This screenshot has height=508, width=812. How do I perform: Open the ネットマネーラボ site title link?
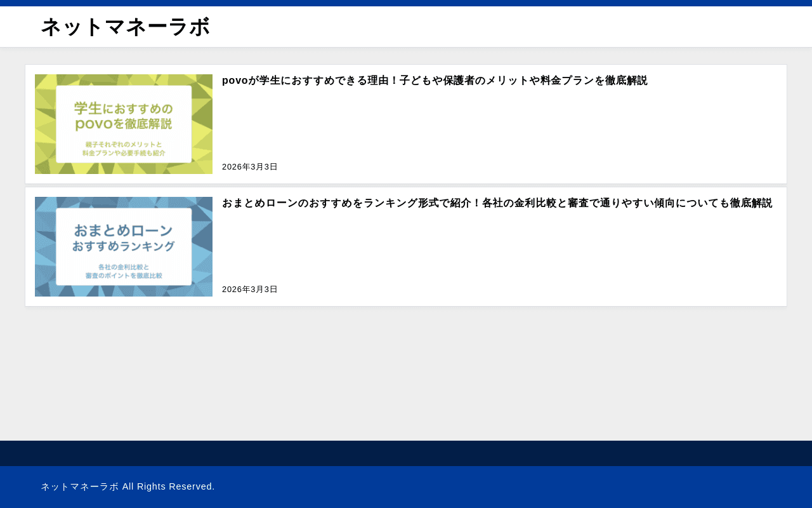(125, 27)
